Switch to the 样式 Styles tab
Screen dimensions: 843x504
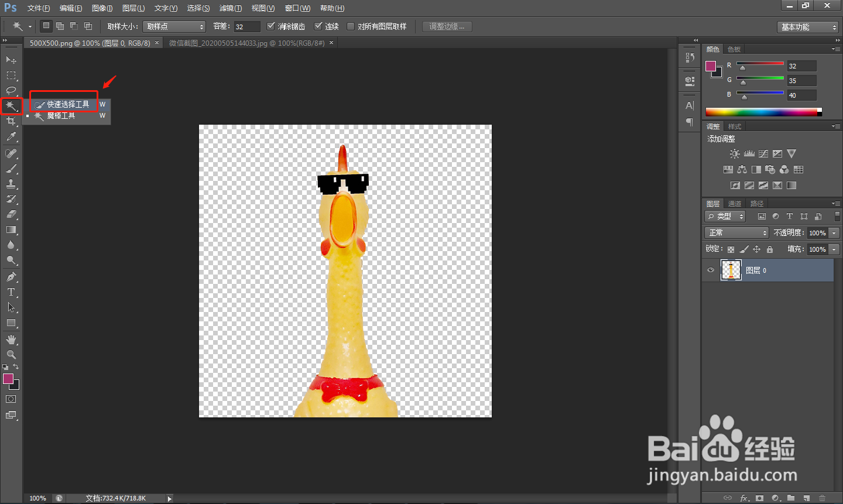[735, 126]
